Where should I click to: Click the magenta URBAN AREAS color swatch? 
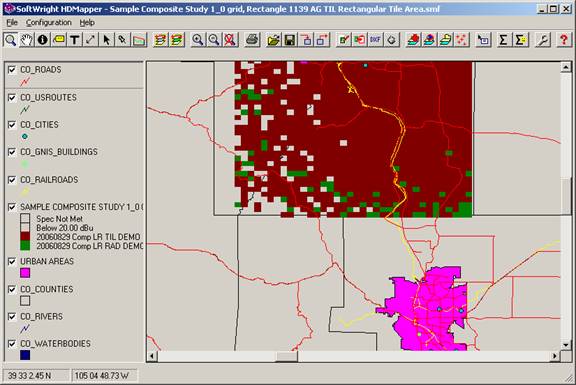(x=25, y=273)
